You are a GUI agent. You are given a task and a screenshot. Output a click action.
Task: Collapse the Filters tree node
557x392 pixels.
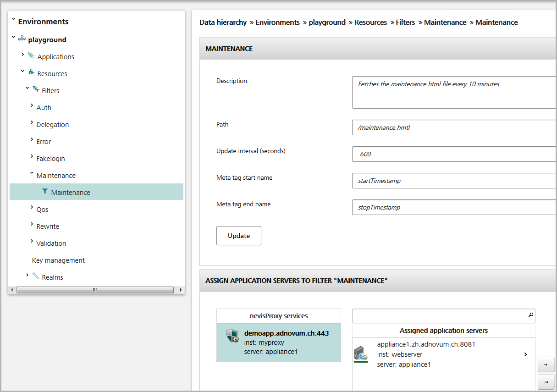click(27, 88)
